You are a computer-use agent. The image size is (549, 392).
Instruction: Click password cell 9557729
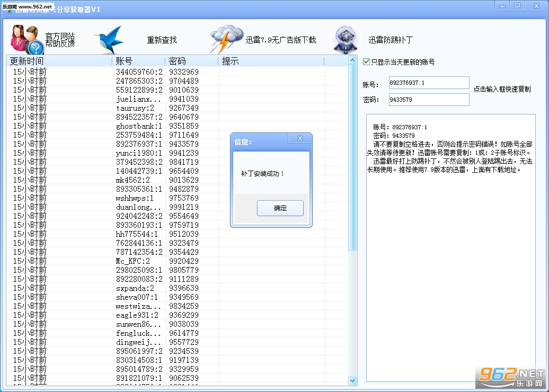tap(184, 342)
